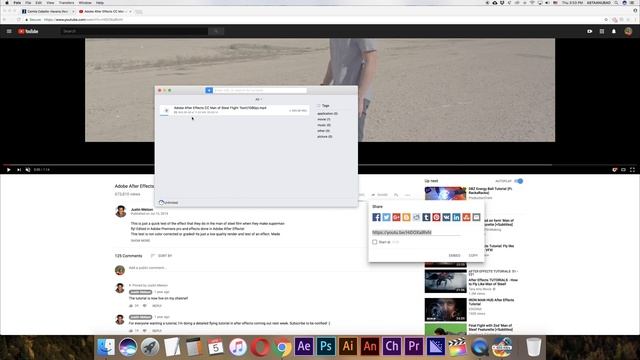Expand Show More in video description
Screen dimensions: 640x360
click(x=140, y=240)
